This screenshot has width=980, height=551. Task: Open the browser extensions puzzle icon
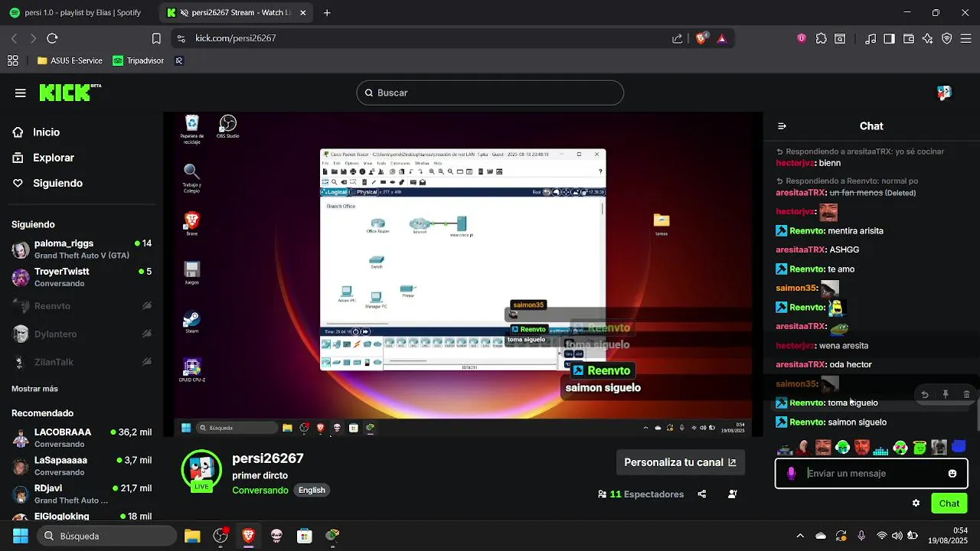[822, 38]
